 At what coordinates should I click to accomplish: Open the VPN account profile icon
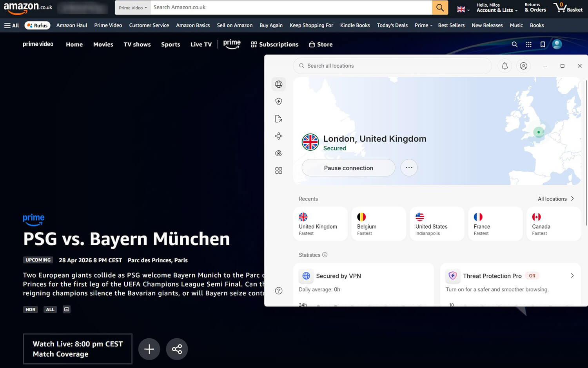523,66
